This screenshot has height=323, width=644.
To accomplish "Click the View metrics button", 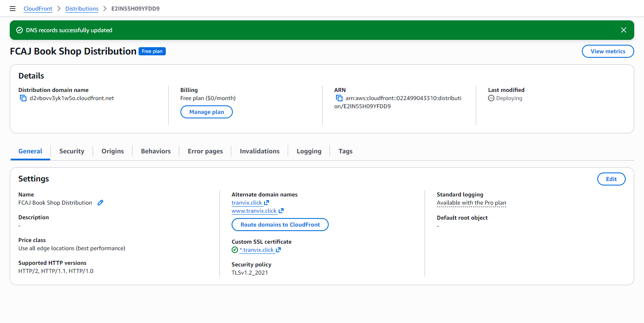I will tap(608, 51).
